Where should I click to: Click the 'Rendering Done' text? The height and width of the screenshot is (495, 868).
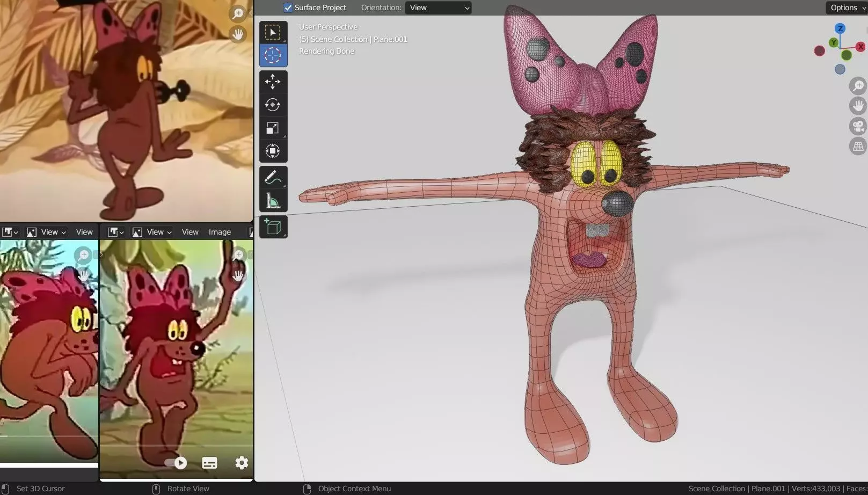pyautogui.click(x=326, y=51)
